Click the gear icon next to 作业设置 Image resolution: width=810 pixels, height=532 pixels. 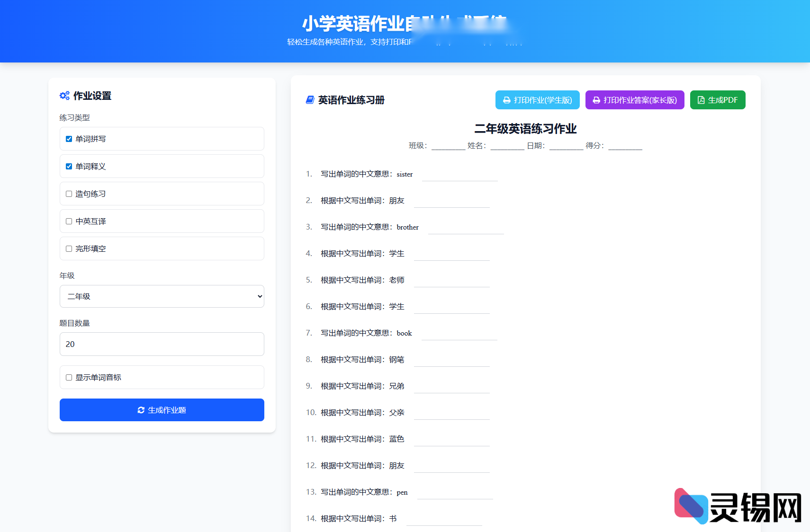coord(65,95)
